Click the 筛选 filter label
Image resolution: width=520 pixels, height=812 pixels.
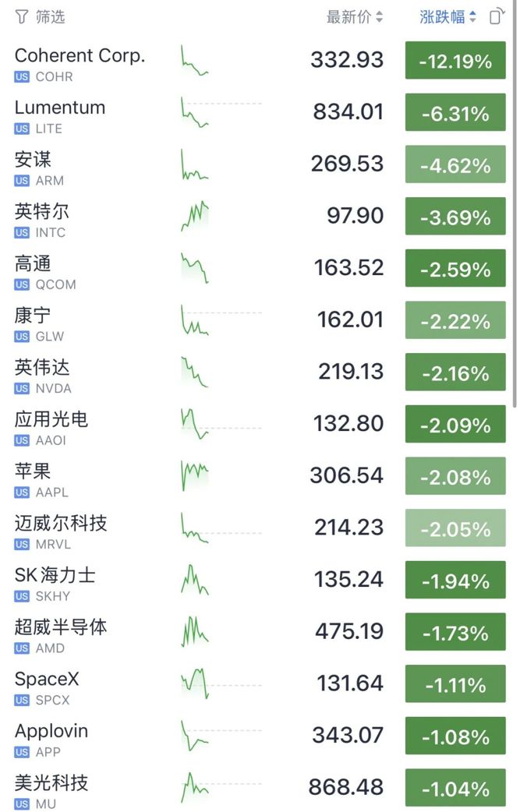(x=50, y=17)
